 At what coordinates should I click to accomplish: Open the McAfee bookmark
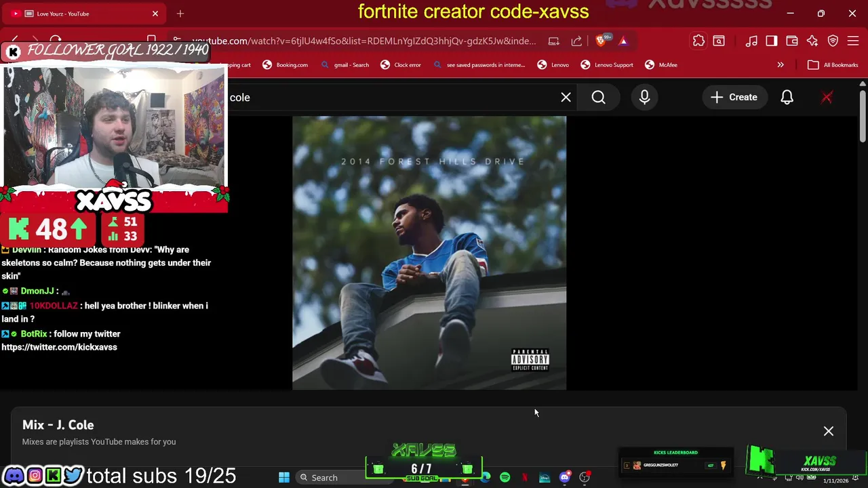661,65
